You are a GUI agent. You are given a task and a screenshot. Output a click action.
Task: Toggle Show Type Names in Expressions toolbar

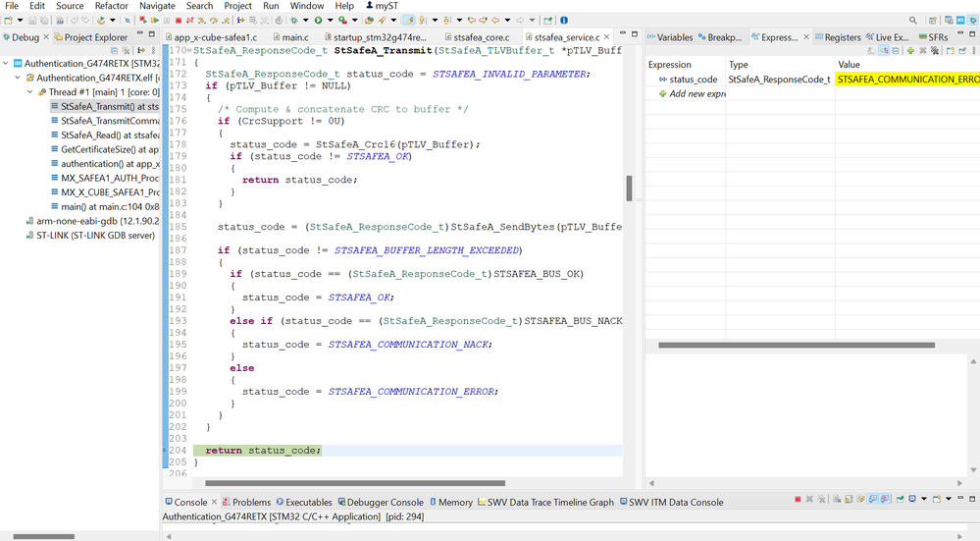[x=872, y=51]
